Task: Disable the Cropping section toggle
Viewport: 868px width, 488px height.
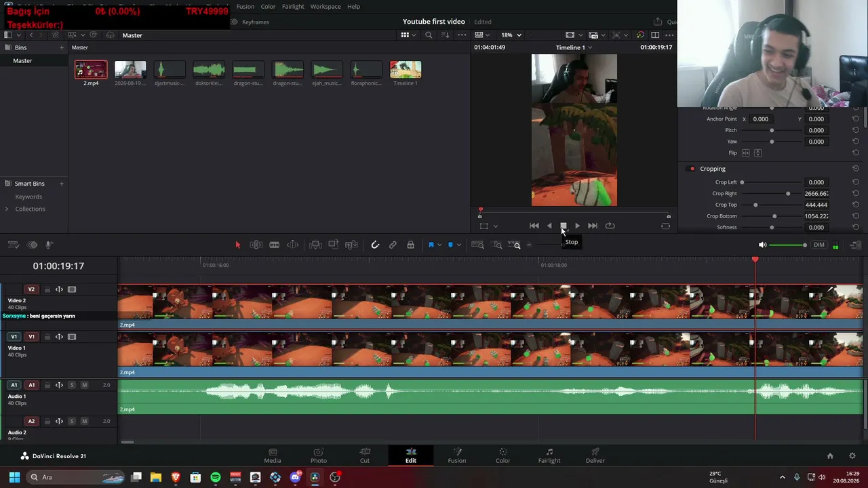Action: (x=691, y=169)
